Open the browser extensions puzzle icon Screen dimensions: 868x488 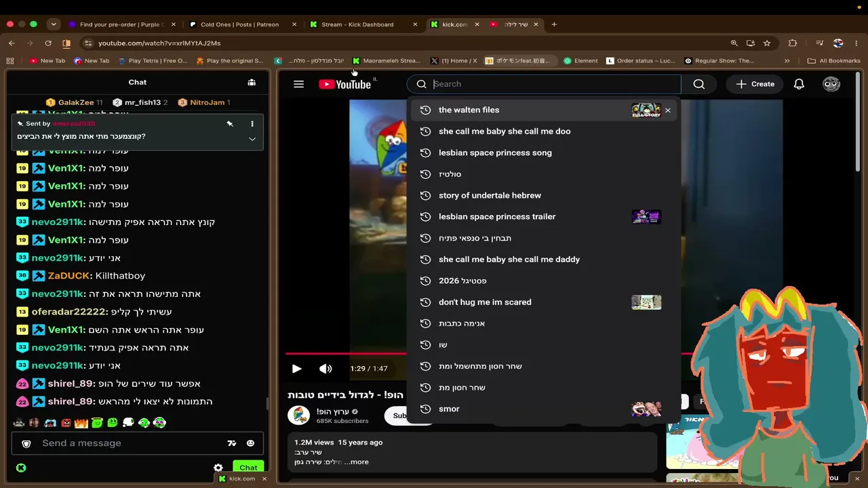click(793, 43)
